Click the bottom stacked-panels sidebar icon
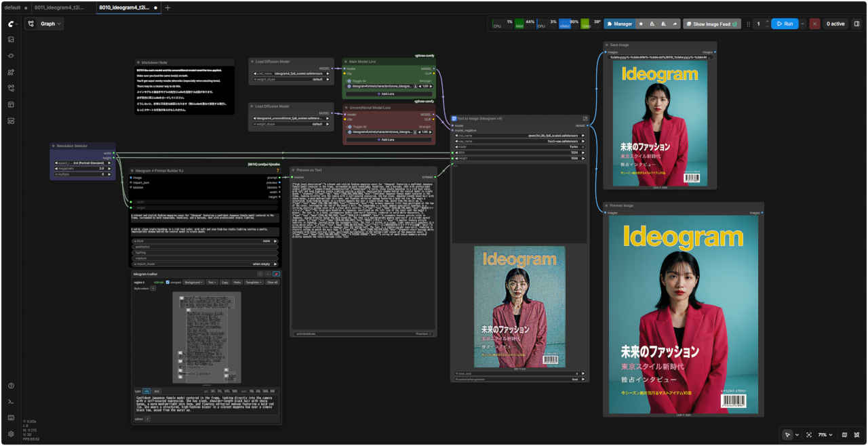Screen dimensions: 868x446 (x=11, y=121)
